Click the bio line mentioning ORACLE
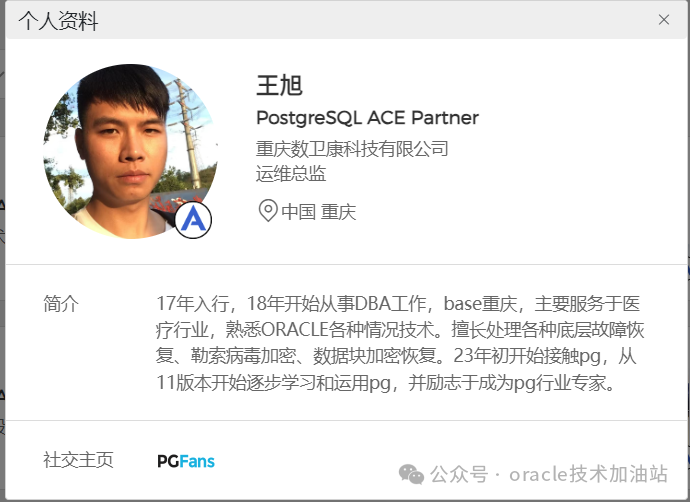 coord(400,330)
